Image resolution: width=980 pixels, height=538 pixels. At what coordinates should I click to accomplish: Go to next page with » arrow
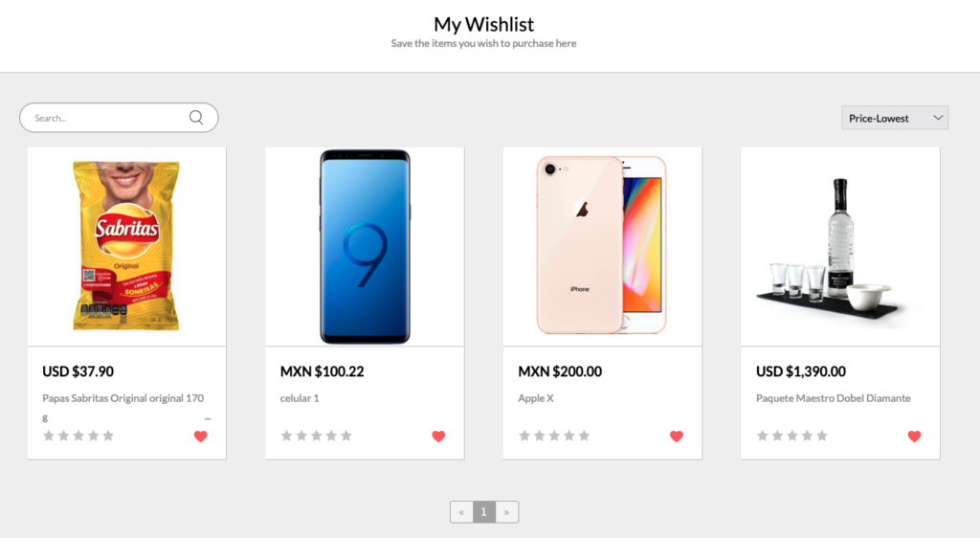[x=507, y=512]
